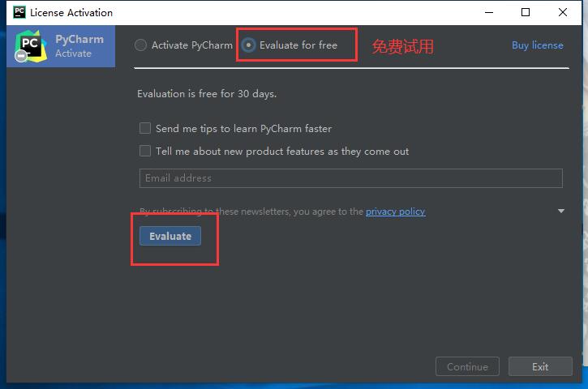
Task: Click the Exit button
Action: point(540,366)
